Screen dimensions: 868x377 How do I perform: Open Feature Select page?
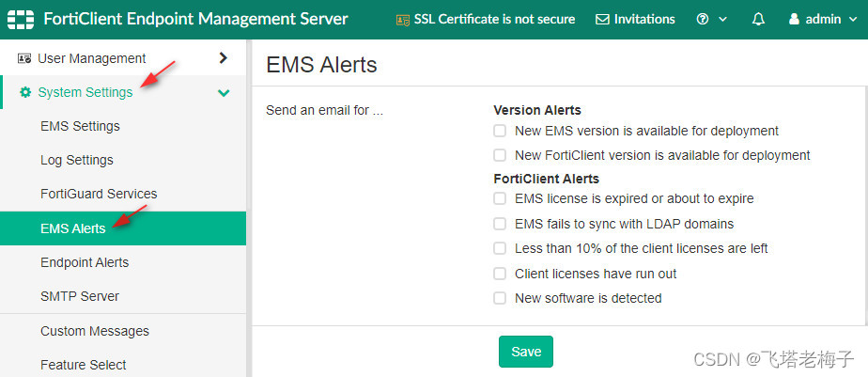123,365
